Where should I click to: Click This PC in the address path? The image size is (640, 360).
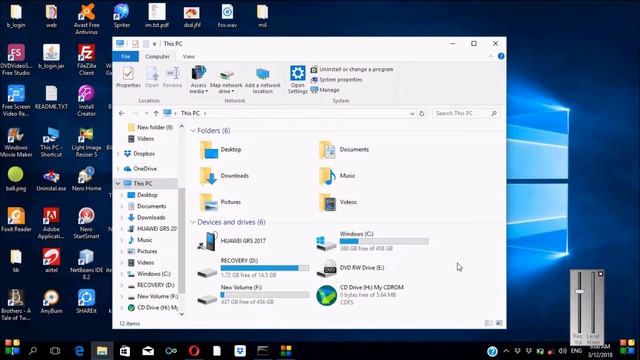(x=190, y=113)
